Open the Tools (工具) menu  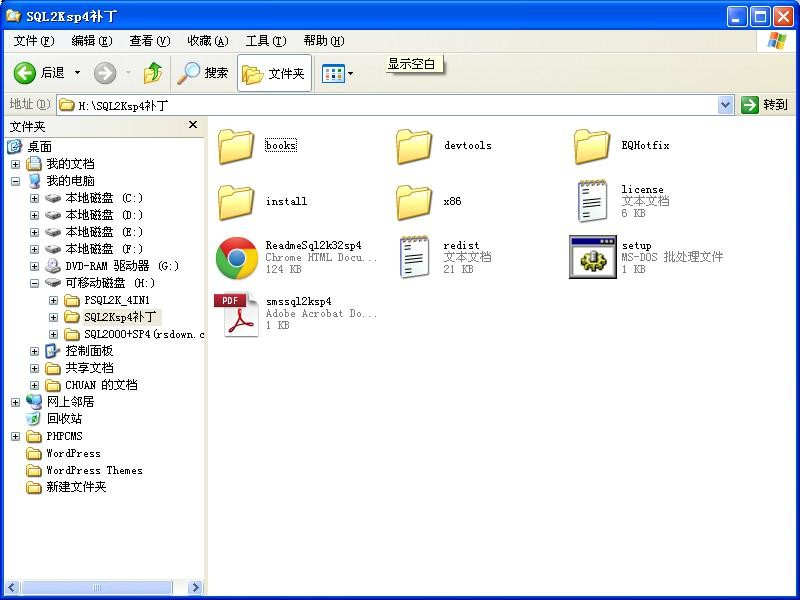pos(265,41)
